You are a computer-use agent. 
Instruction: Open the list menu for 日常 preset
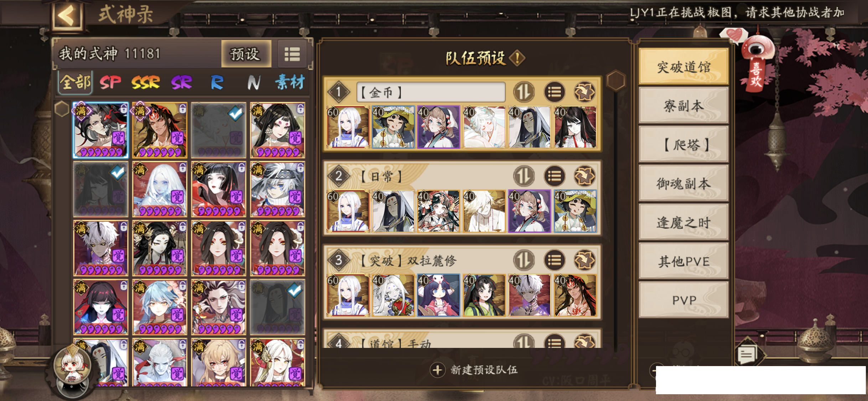point(554,176)
